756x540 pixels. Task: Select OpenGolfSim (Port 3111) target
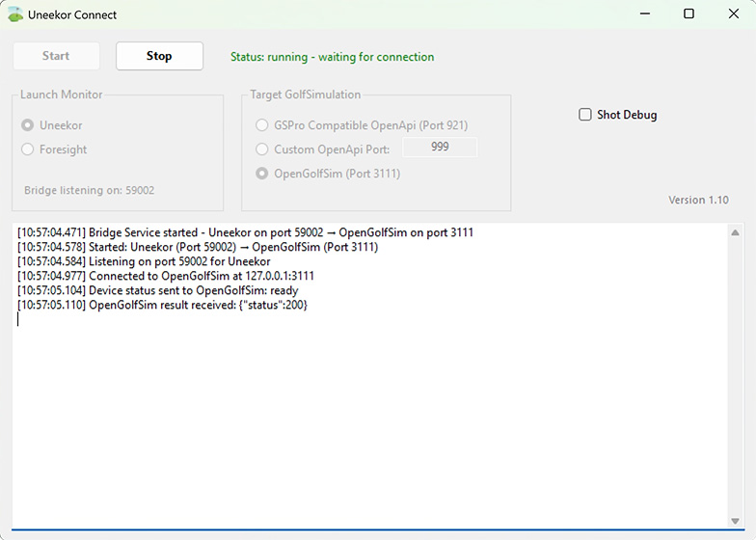tap(262, 174)
